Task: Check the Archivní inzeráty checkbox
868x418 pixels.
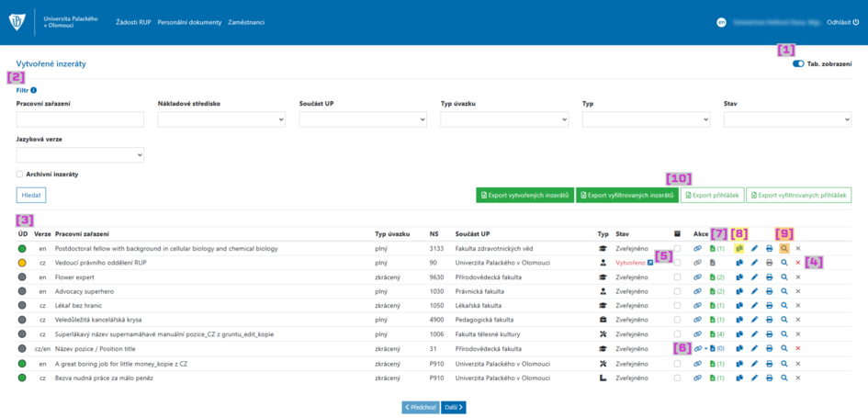Action: click(20, 174)
